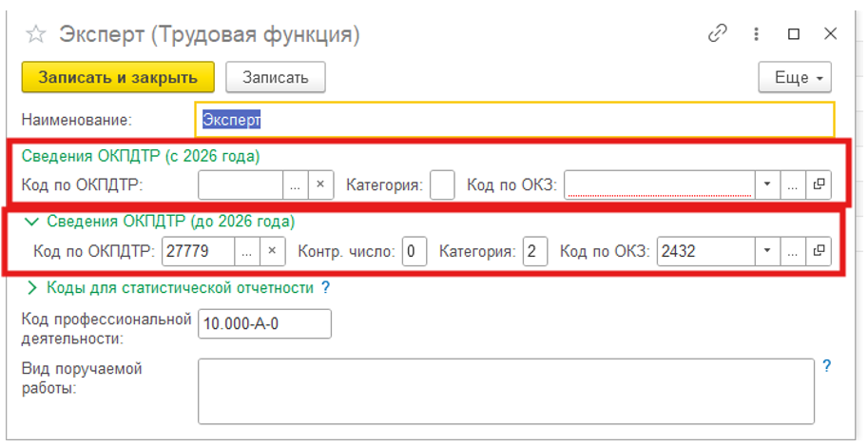This screenshot has height=447, width=868.
Task: Click help icon beside assigned work field
Action: (826, 365)
